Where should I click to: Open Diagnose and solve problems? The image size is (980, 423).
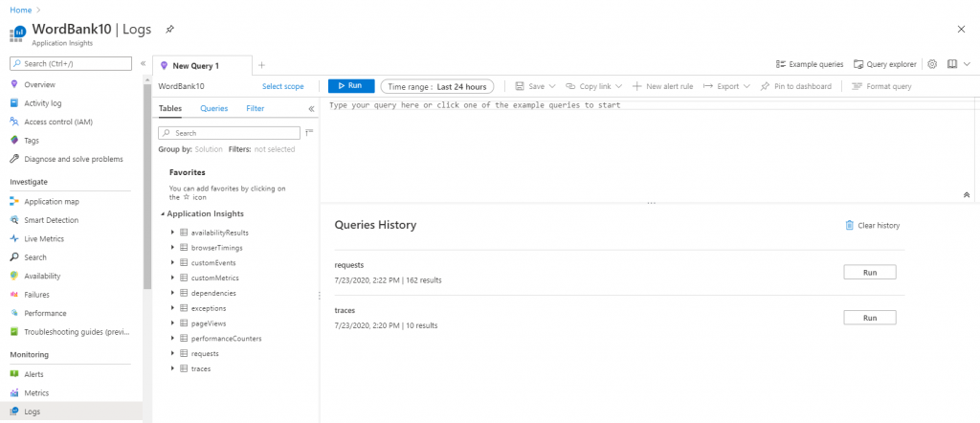point(73,159)
